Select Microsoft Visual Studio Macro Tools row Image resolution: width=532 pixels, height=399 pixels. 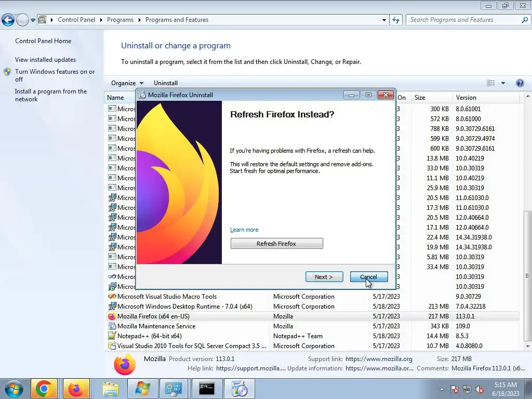(x=312, y=297)
